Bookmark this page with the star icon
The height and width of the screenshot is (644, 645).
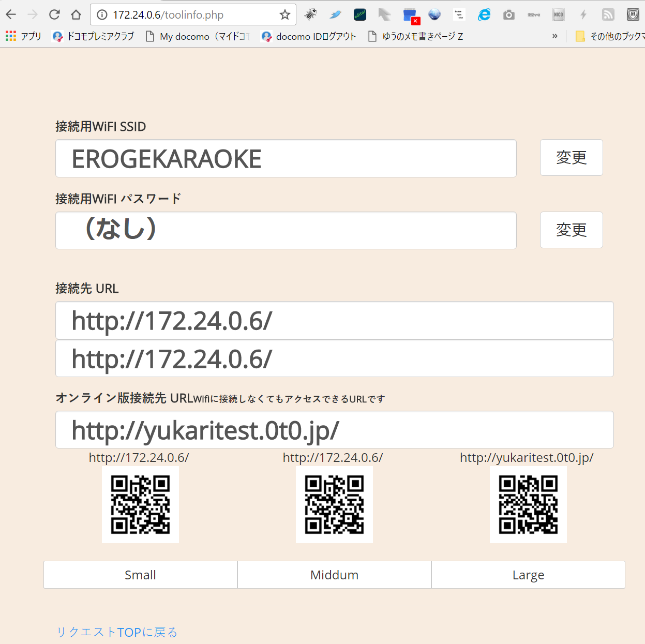(285, 14)
